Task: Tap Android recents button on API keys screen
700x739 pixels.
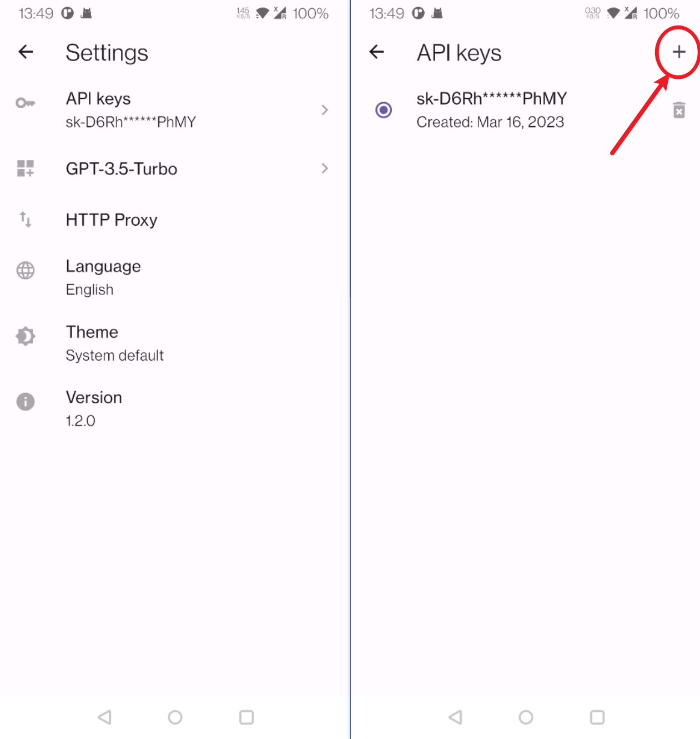Action: pyautogui.click(x=597, y=717)
